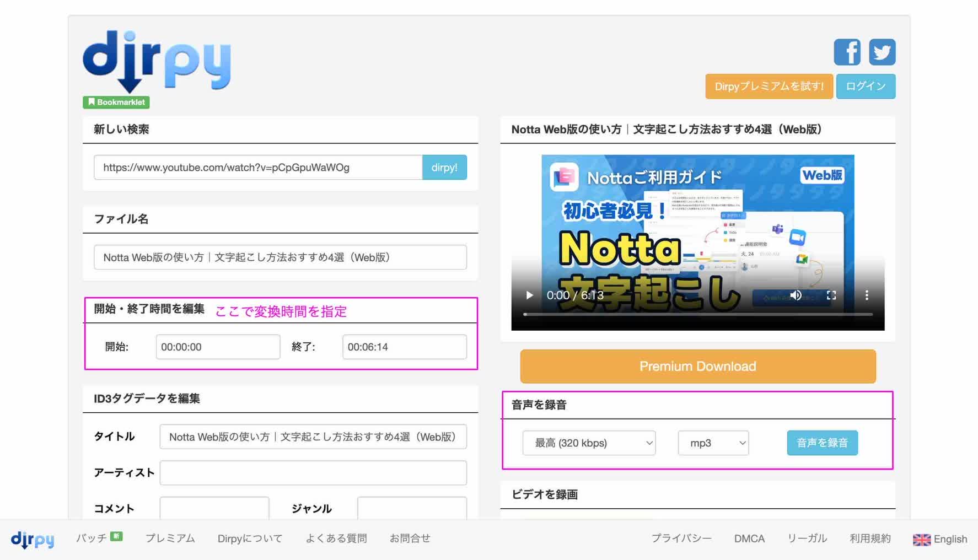Screen dimensions: 978x560
Task: Open video player more options menu
Action: (x=866, y=295)
